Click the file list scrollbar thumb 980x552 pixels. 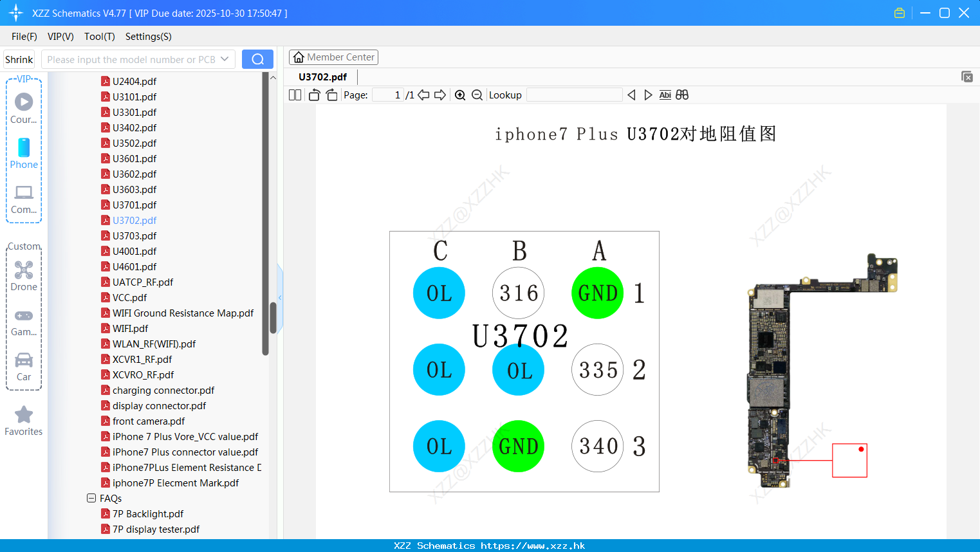(x=273, y=318)
